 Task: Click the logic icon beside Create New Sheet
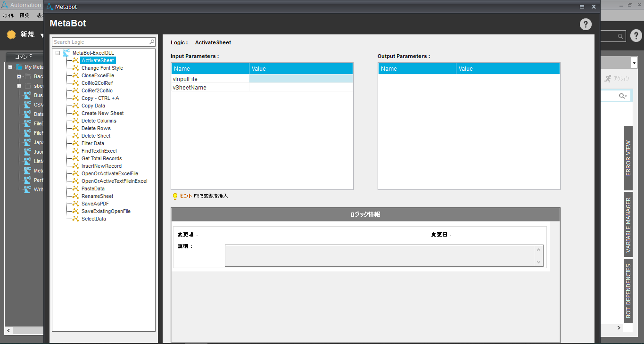(75, 113)
